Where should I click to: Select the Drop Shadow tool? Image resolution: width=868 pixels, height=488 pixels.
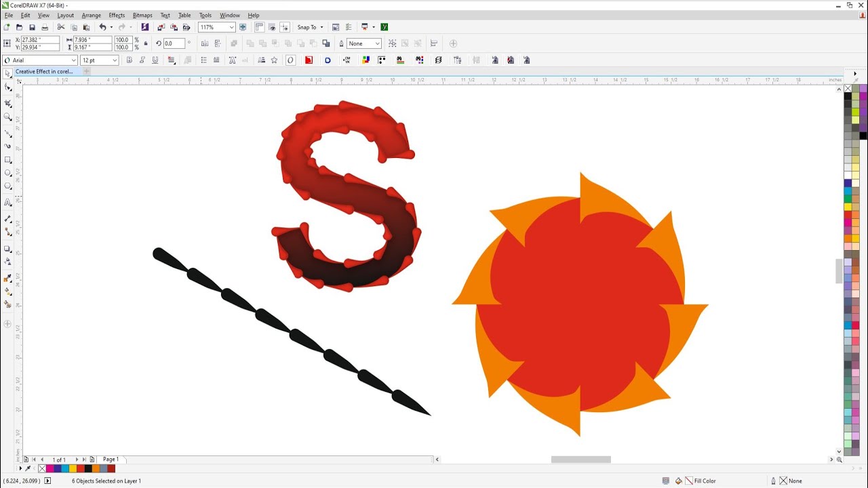pyautogui.click(x=8, y=249)
